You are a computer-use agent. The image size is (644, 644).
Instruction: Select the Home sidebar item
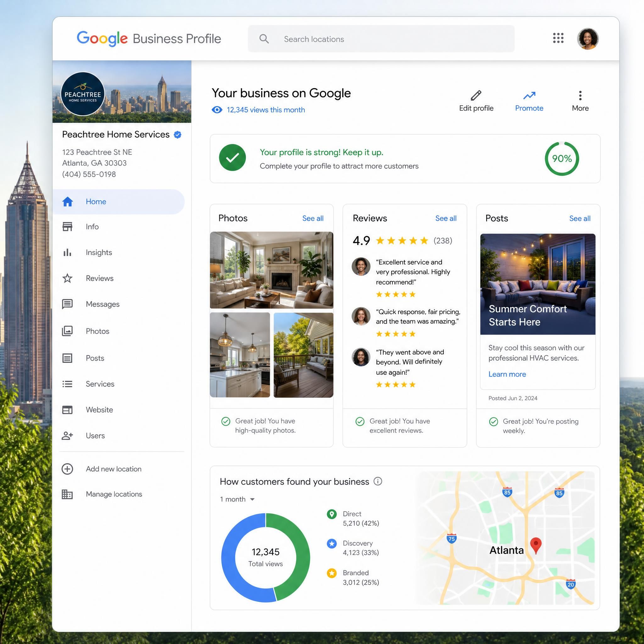tap(118, 202)
